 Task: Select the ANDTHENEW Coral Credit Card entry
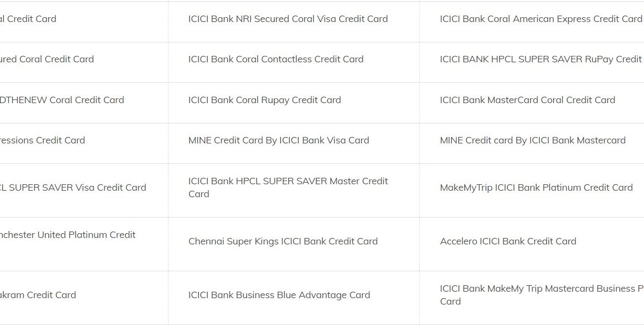62,100
